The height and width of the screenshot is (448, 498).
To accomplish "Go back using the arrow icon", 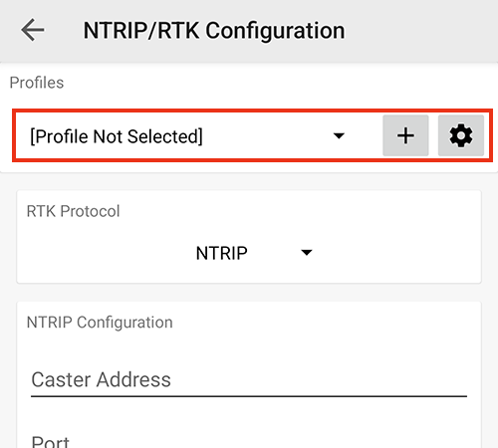I will (x=33, y=30).
